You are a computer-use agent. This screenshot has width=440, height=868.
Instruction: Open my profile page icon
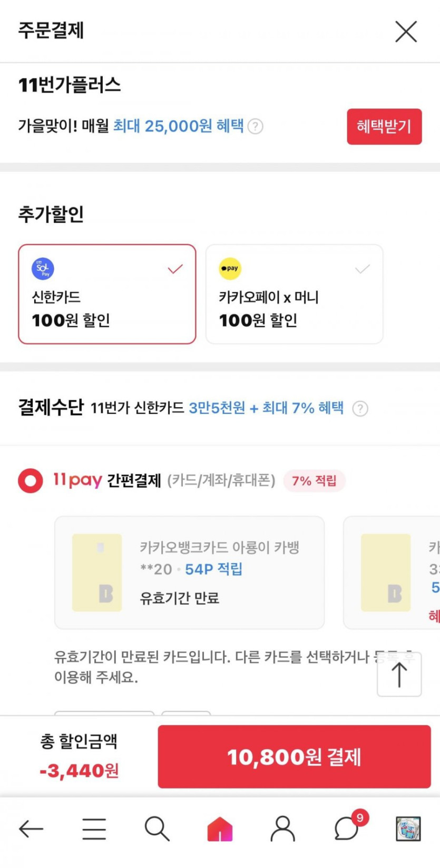click(x=282, y=828)
